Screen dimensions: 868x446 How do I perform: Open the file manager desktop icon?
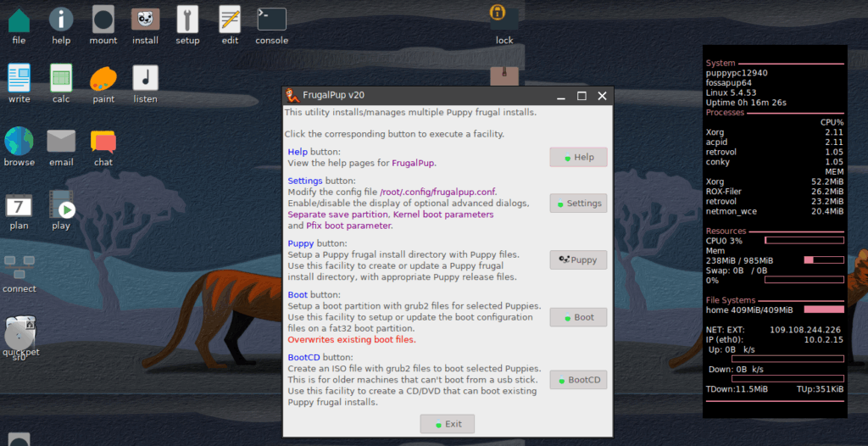[x=19, y=20]
